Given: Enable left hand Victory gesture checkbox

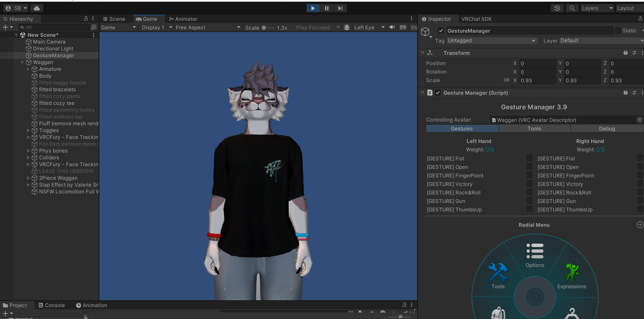Looking at the screenshot, I should pyautogui.click(x=529, y=184).
